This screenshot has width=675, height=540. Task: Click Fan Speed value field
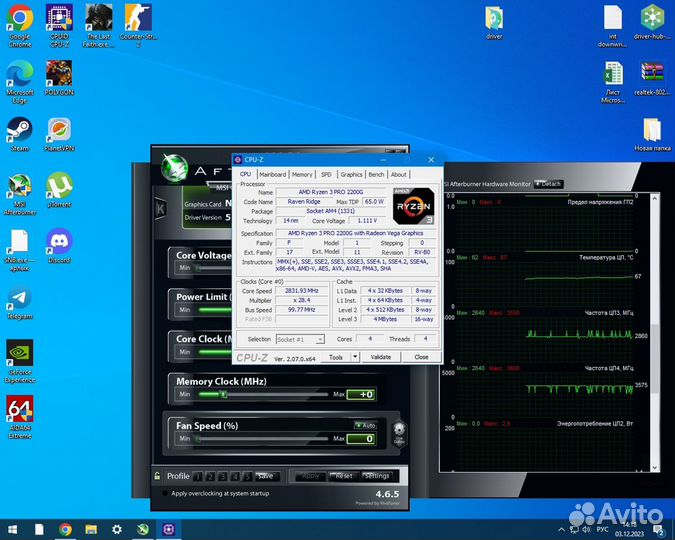pos(362,438)
